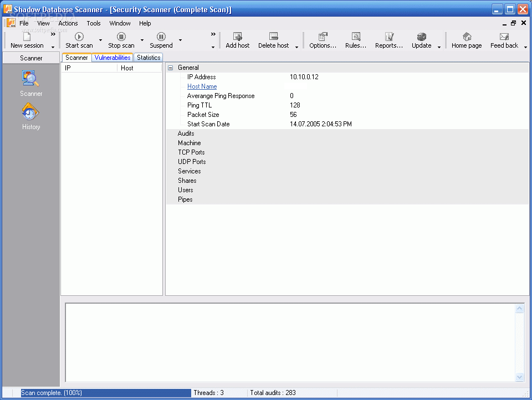Click the title bar application icon

tap(7, 9)
